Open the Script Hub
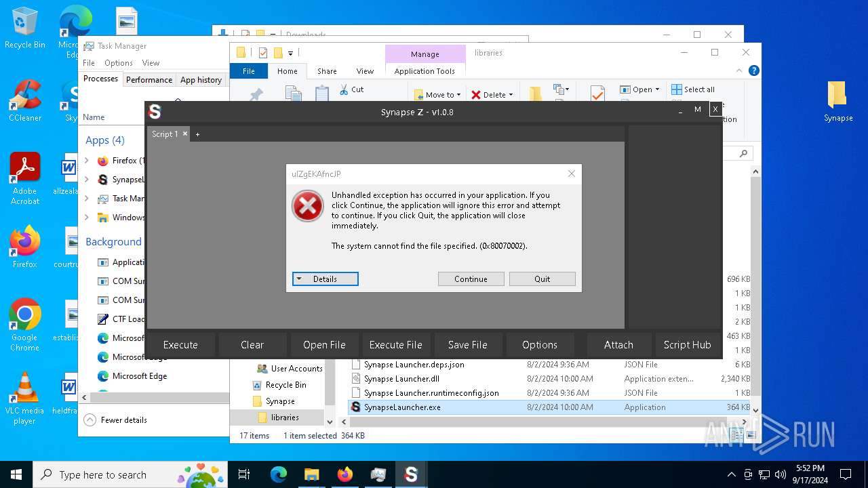 687,345
